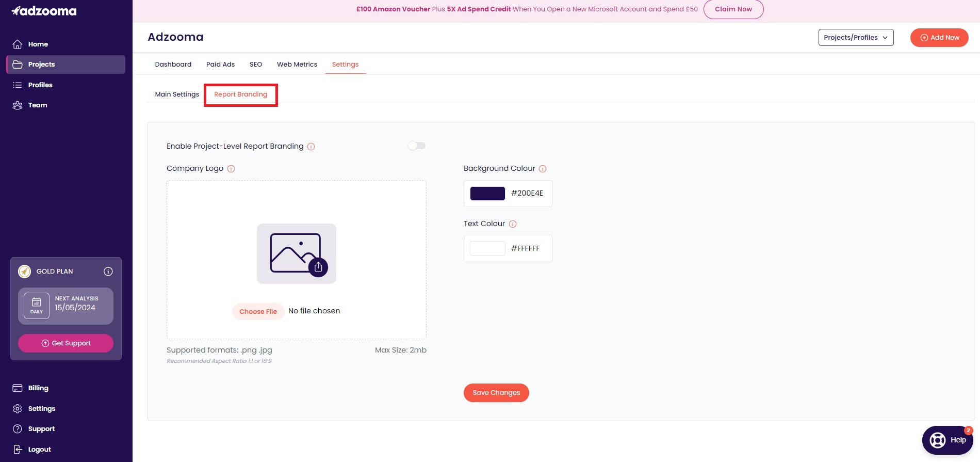Image resolution: width=980 pixels, height=462 pixels.
Task: Click the Supported formats .png .jpg text
Action: click(x=219, y=351)
